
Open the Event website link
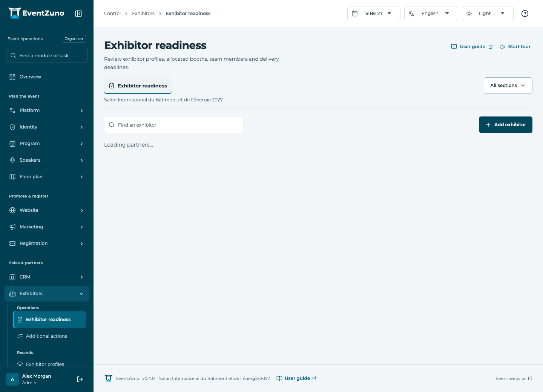(x=514, y=378)
